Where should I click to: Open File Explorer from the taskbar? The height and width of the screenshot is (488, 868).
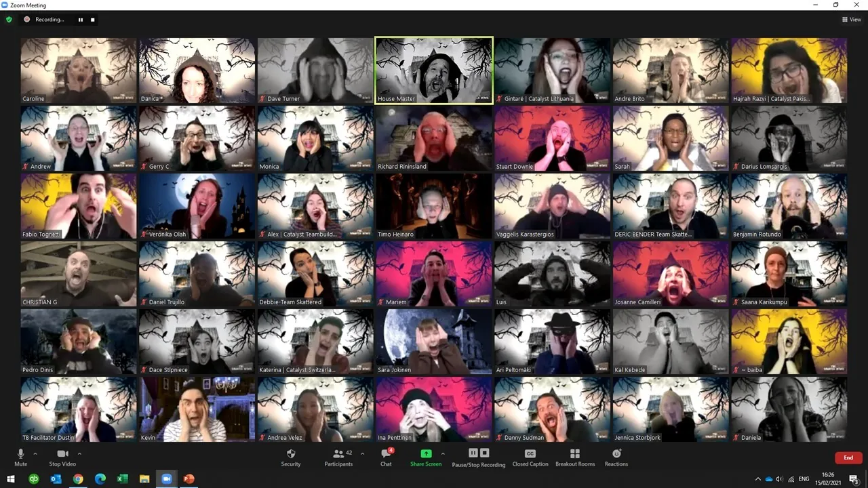144,479
